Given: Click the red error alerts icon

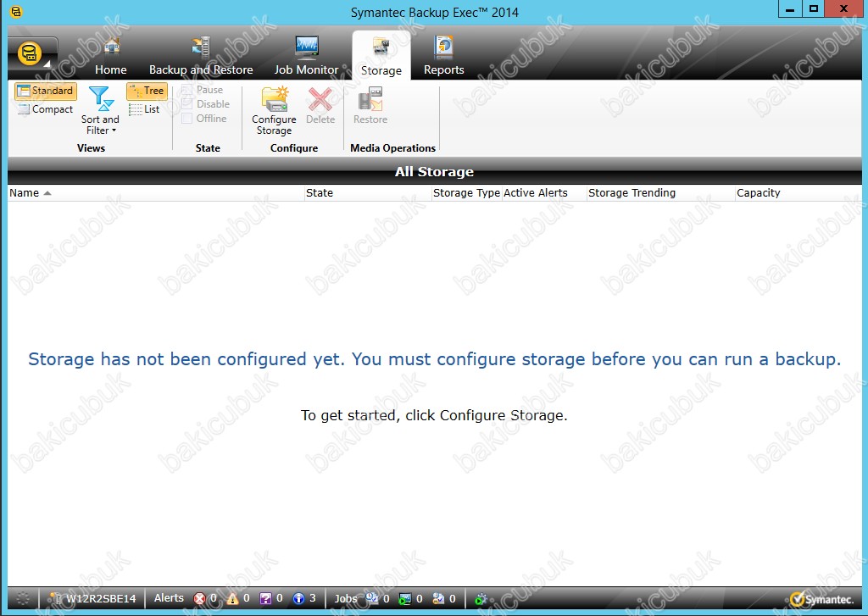Looking at the screenshot, I should pyautogui.click(x=199, y=599).
